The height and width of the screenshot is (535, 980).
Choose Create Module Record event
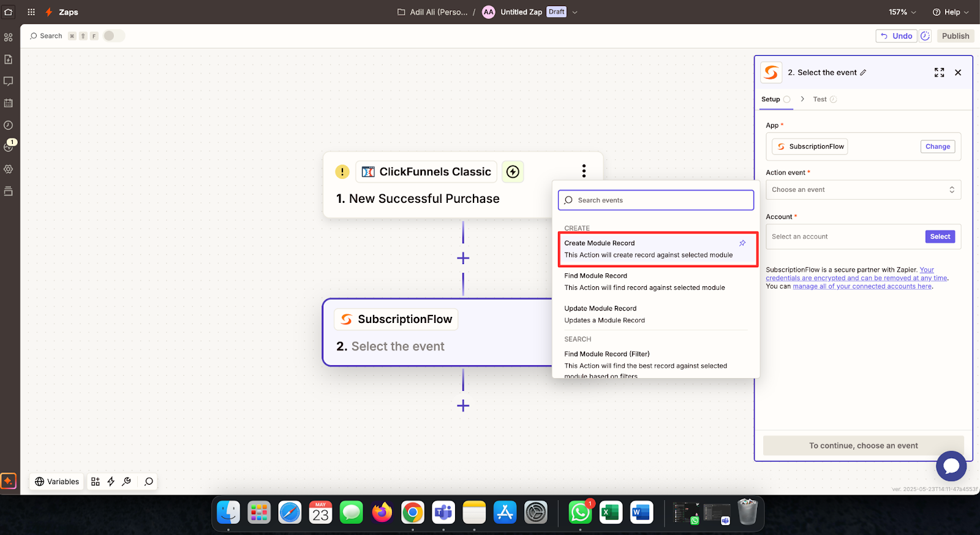(x=657, y=249)
